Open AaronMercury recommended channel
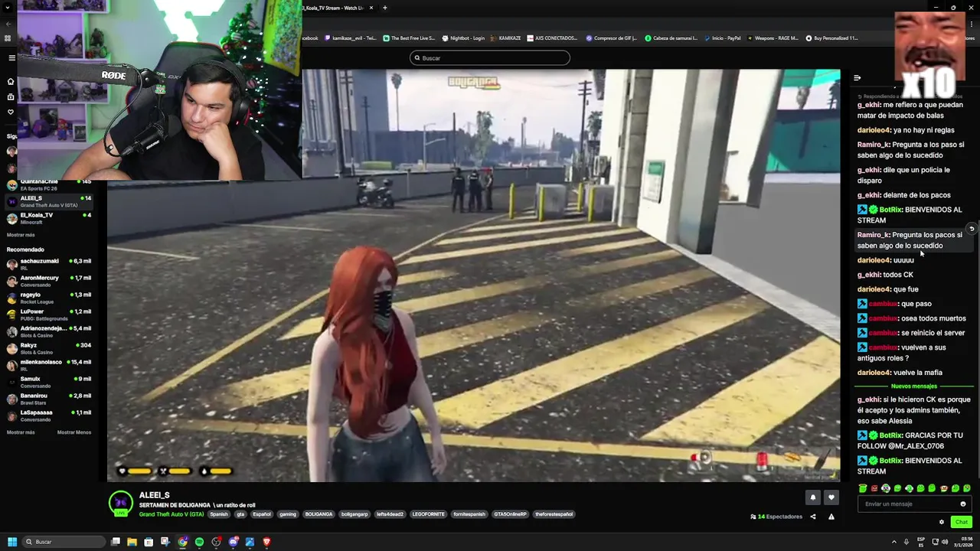Screen dimensions: 980x551 [x=49, y=281]
